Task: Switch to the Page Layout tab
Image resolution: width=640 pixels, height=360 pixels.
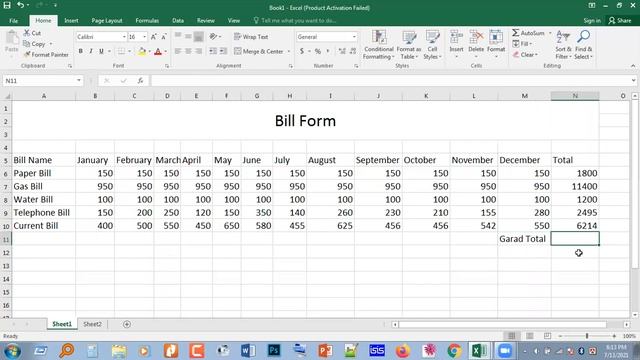Action: click(x=107, y=20)
